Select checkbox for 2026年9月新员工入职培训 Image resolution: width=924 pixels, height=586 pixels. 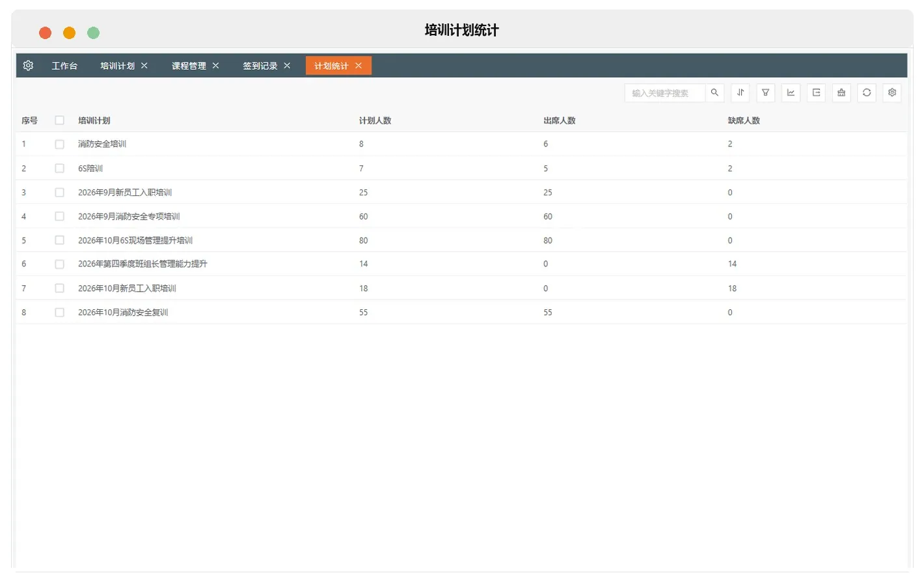click(x=59, y=192)
